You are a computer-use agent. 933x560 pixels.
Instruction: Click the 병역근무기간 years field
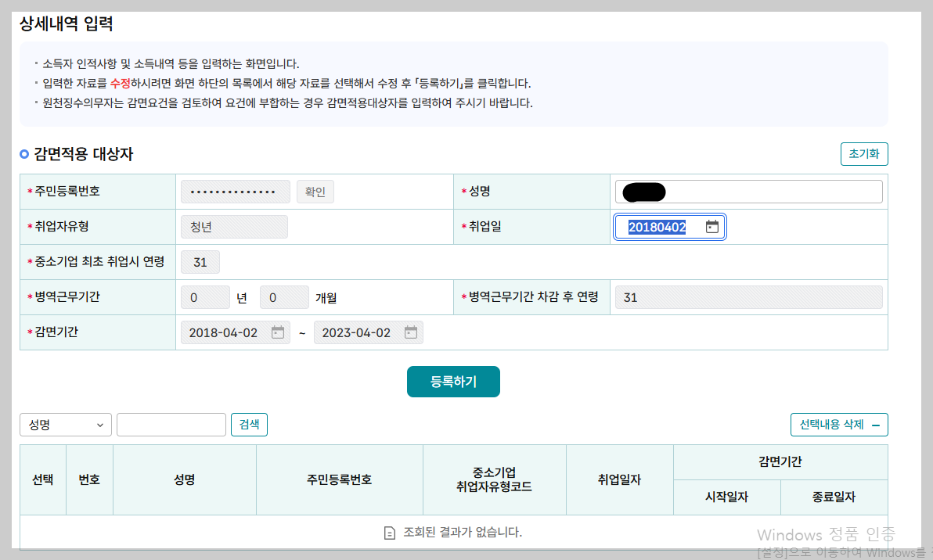click(x=205, y=296)
